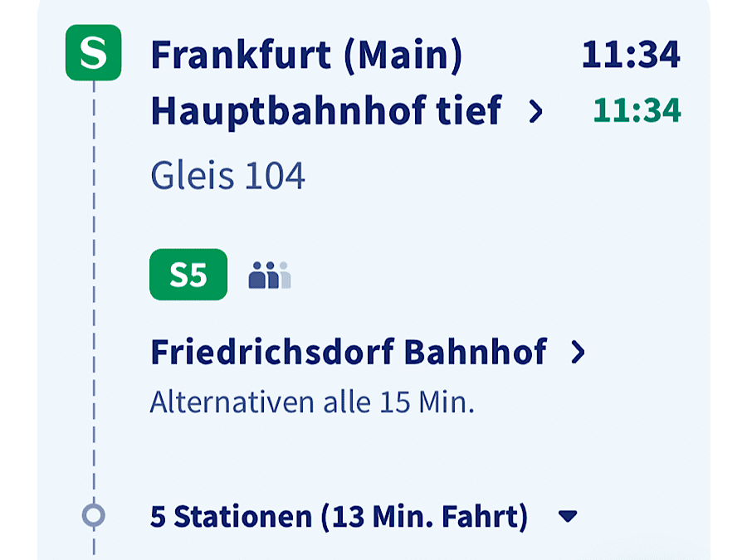Expand the 5 Stationen dropdown arrow

click(568, 516)
